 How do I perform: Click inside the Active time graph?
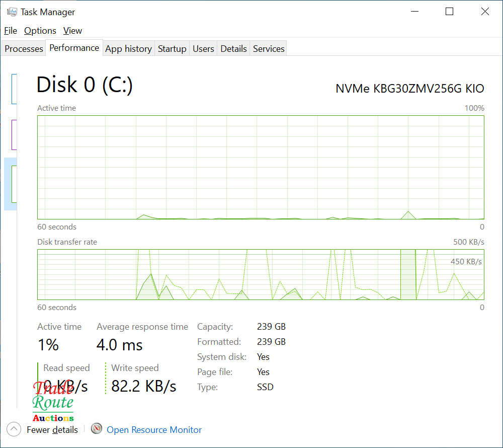(x=261, y=167)
